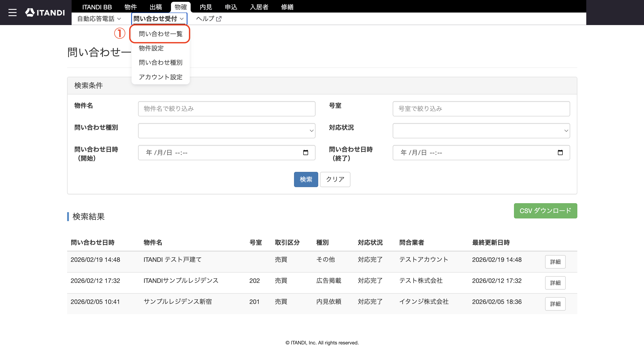Viewport: 644px width, 363px height.
Task: Click the 検索条件 panel header
Action: [322, 86]
